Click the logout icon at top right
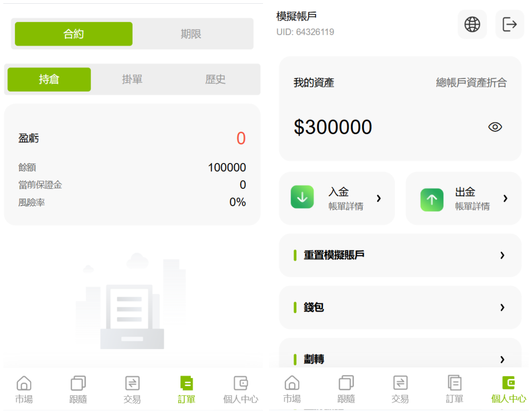The image size is (532, 414). [509, 24]
